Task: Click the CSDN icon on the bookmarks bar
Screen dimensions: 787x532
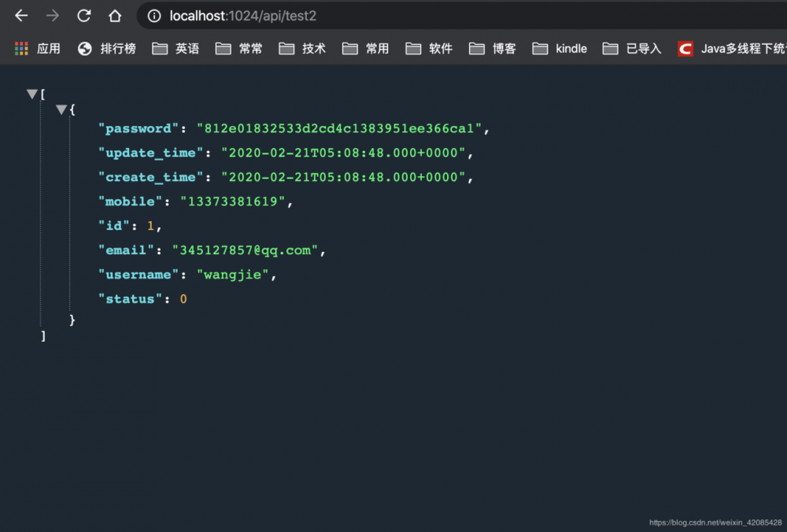Action: [685, 48]
